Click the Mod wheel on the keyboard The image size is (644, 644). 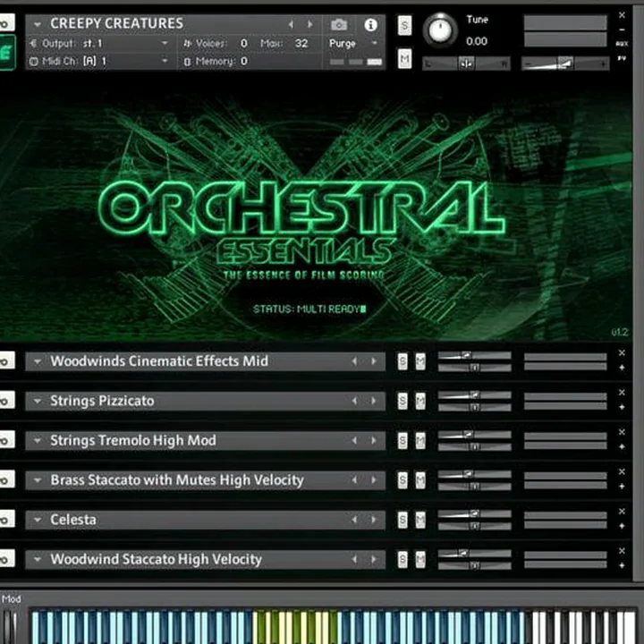coord(11,626)
